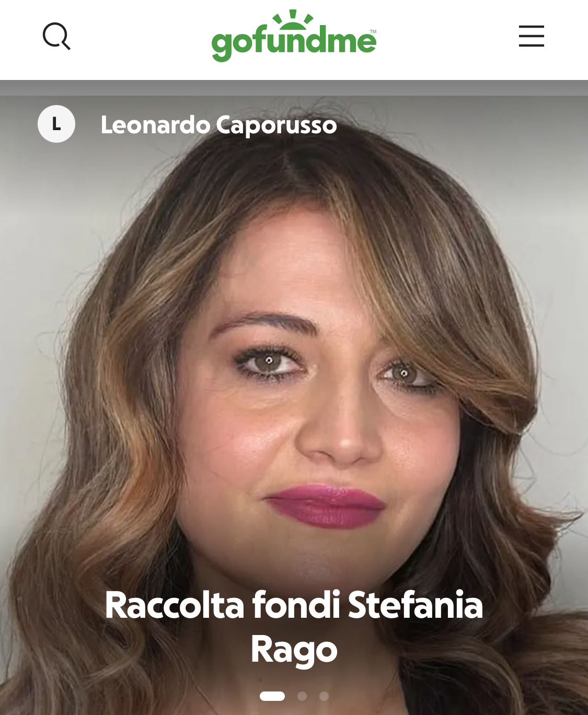
Task: Tap the word 'fondi' in campaign title
Action: (296, 605)
